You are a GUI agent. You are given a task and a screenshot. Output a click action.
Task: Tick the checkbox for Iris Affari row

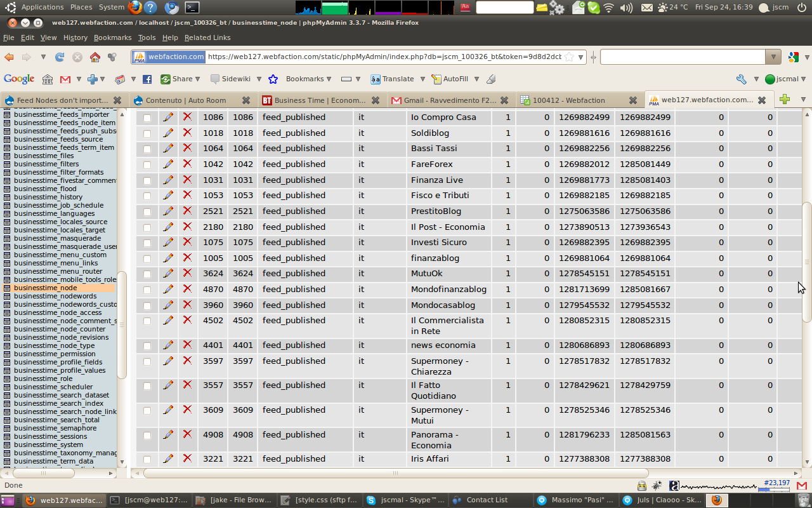[147, 458]
